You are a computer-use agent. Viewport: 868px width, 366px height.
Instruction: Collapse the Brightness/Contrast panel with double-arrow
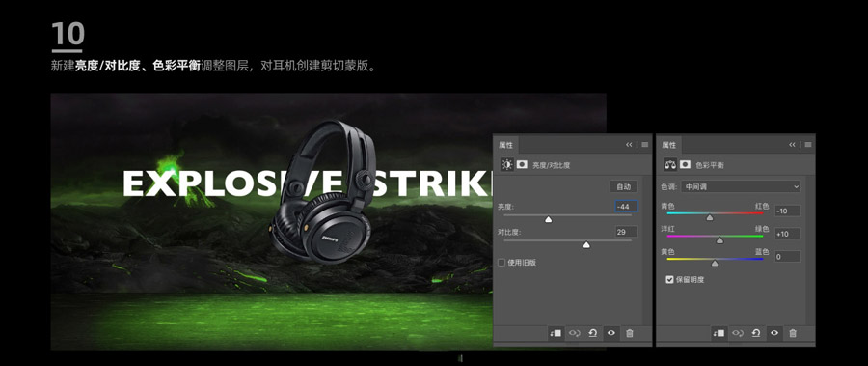(629, 145)
